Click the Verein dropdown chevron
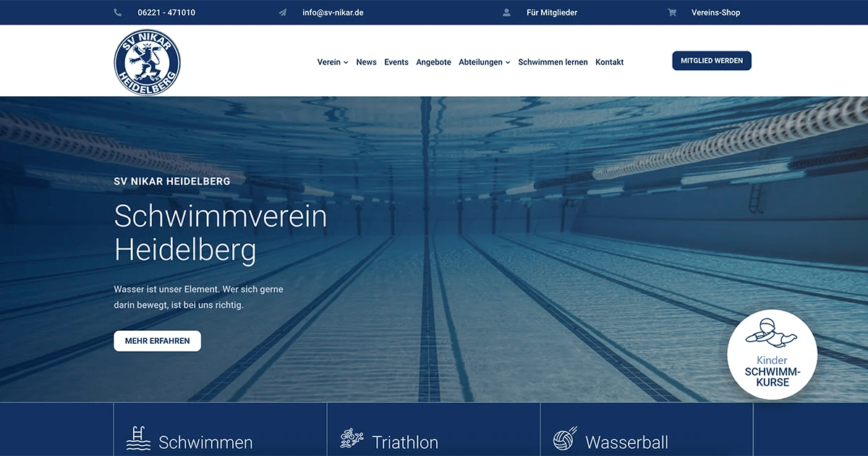Screen dimensions: 868x456 pyautogui.click(x=346, y=63)
